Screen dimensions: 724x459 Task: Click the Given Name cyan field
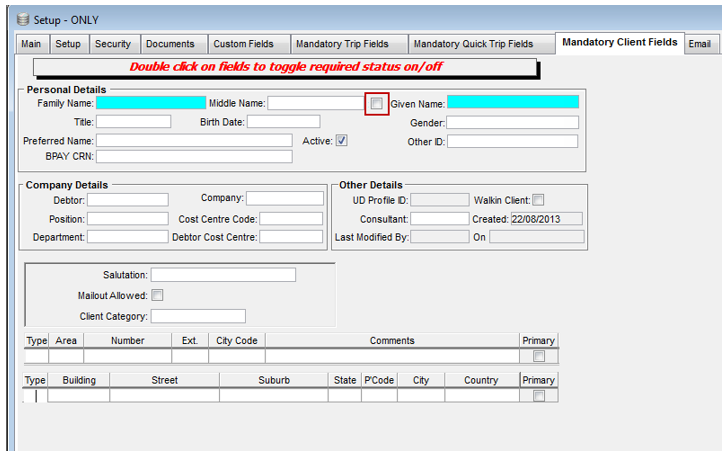(x=513, y=102)
